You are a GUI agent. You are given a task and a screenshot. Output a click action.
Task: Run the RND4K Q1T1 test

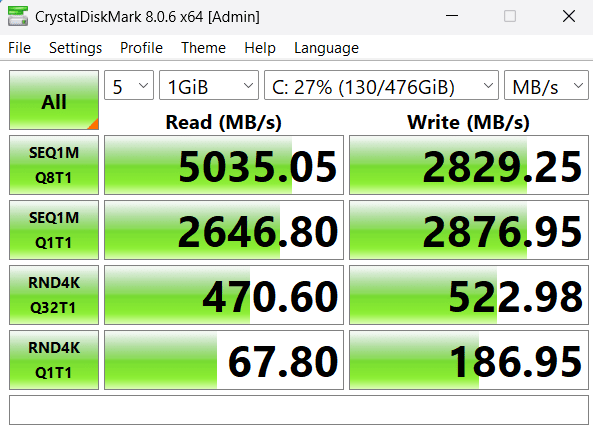pos(54,360)
